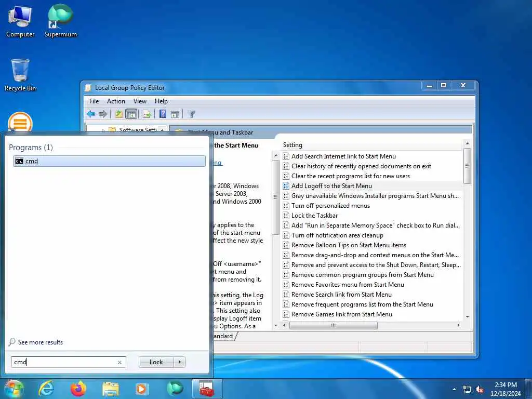Image resolution: width=532 pixels, height=399 pixels.
Task: Clear the search box with X icon
Action: point(119,362)
